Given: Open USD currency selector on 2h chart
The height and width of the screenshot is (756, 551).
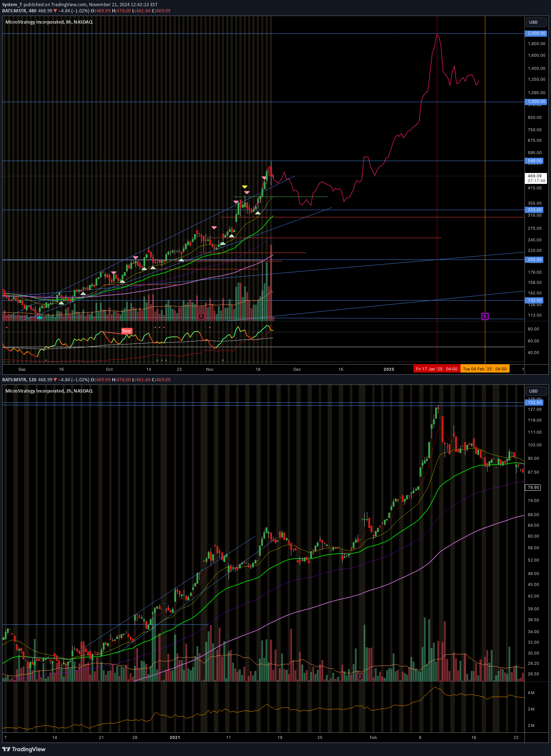Looking at the screenshot, I should coord(536,391).
